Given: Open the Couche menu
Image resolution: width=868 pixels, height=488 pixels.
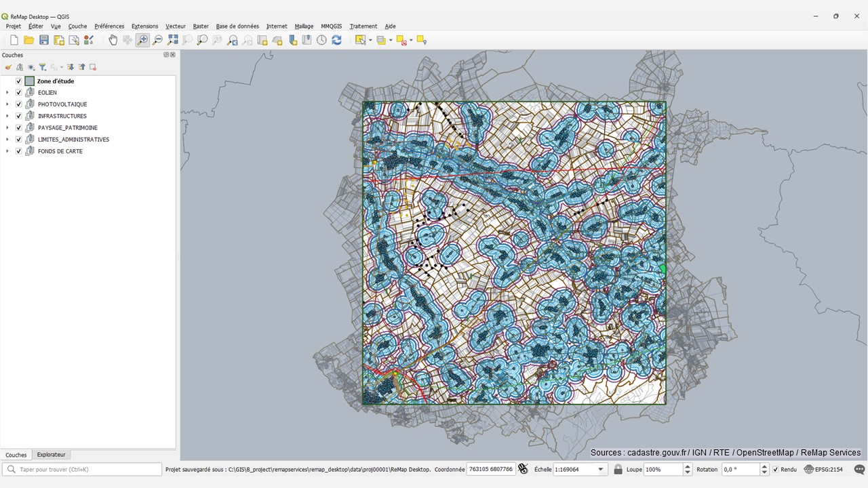Looking at the screenshot, I should (77, 26).
